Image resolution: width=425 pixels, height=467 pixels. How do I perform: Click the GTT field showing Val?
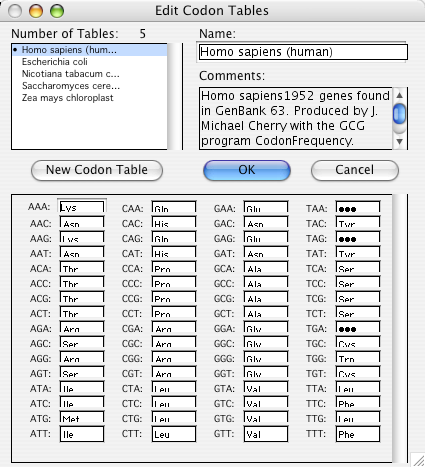pos(266,434)
